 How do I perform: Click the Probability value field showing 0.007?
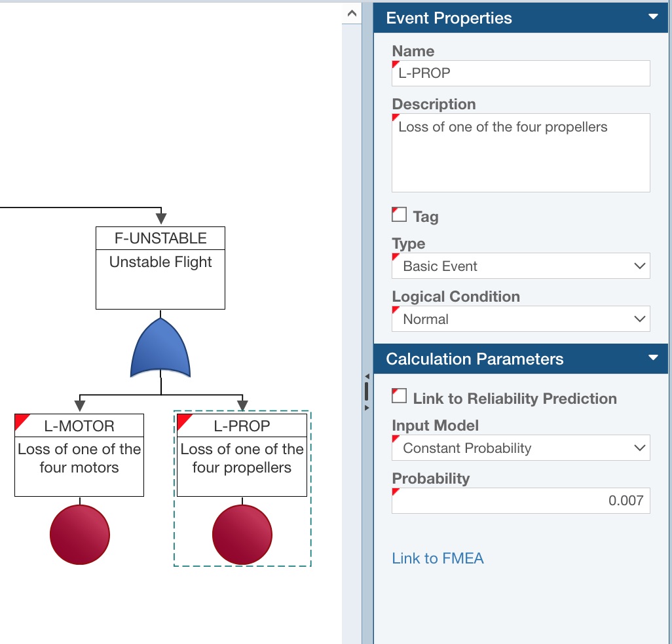click(x=521, y=500)
